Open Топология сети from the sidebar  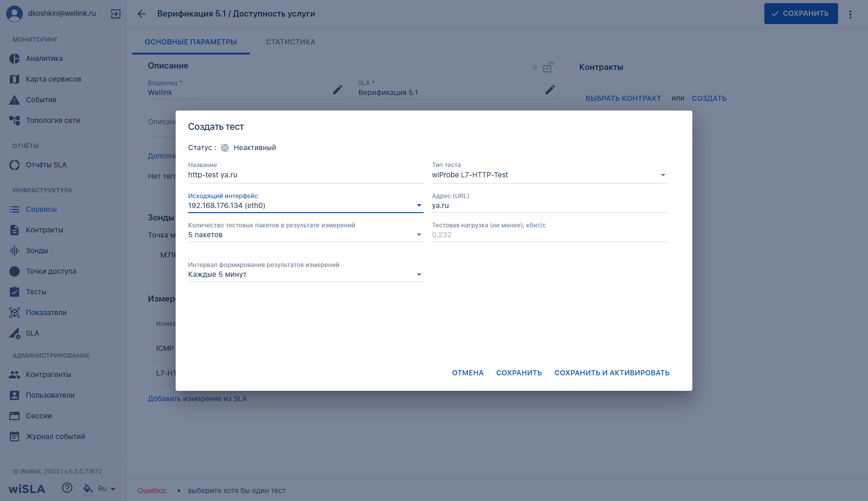53,121
